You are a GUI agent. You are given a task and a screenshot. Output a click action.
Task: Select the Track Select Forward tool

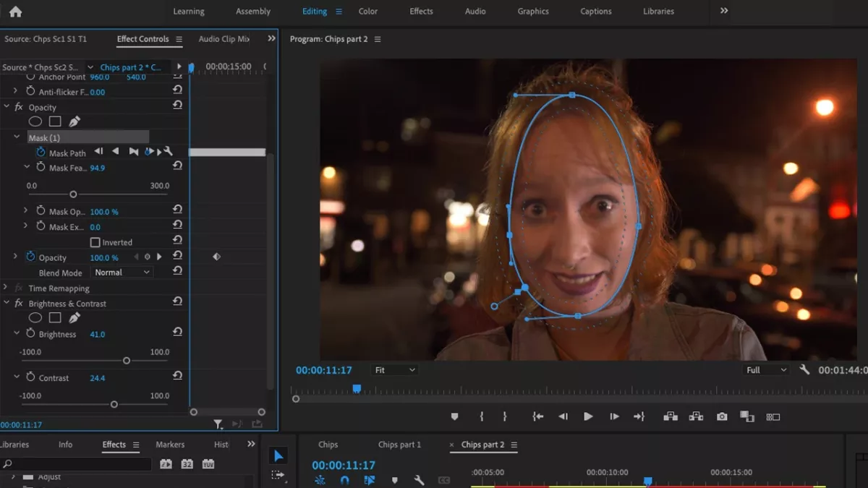click(x=278, y=474)
